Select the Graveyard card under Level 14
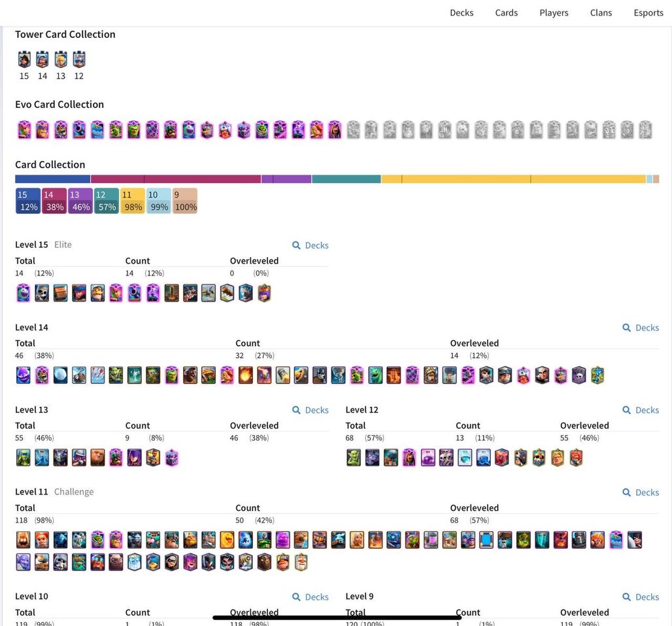The height and width of the screenshot is (626, 672). click(x=579, y=375)
